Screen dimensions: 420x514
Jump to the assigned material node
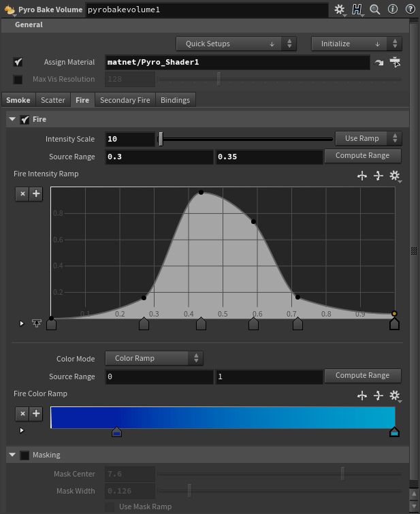coord(379,62)
